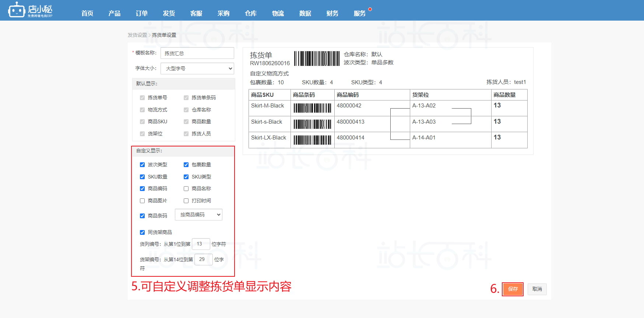The height and width of the screenshot is (318, 644).
Task: Click the 模板名称 template name text field
Action: click(x=197, y=53)
